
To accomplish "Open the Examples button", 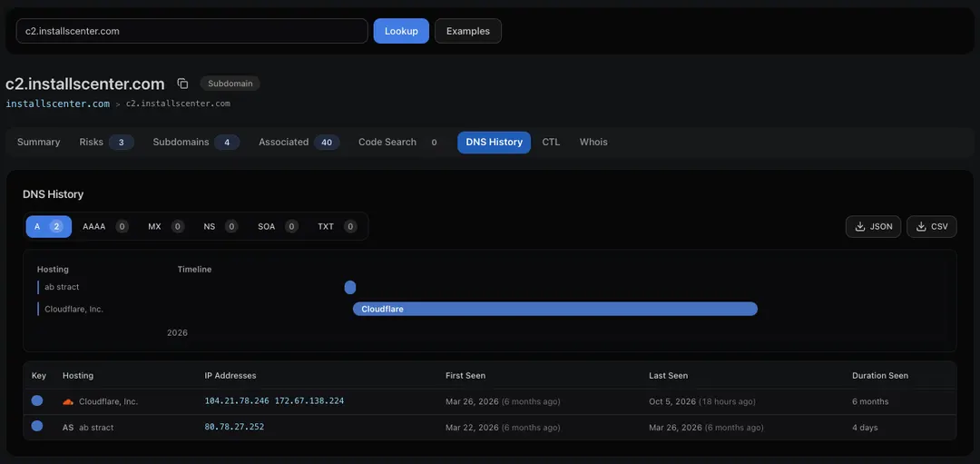I will 468,31.
